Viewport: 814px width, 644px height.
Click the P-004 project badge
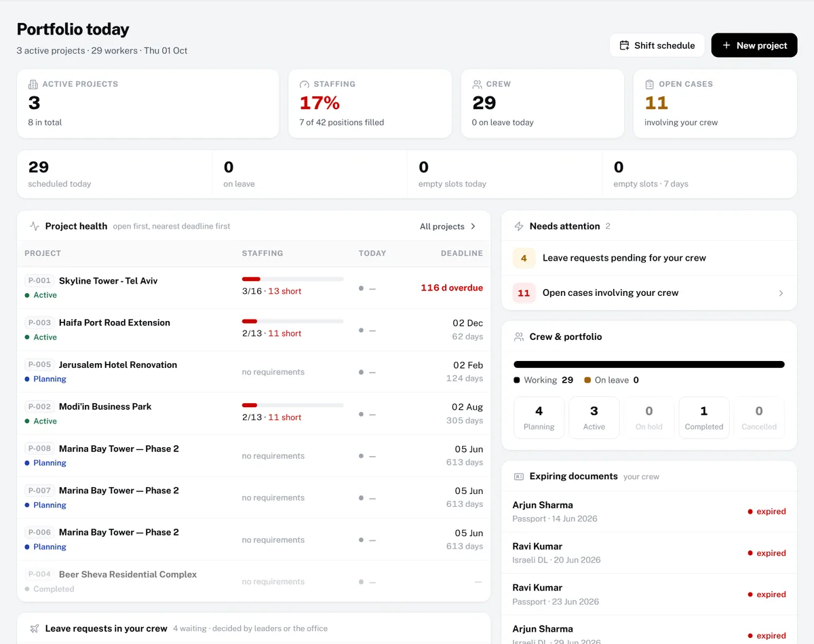pyautogui.click(x=39, y=574)
